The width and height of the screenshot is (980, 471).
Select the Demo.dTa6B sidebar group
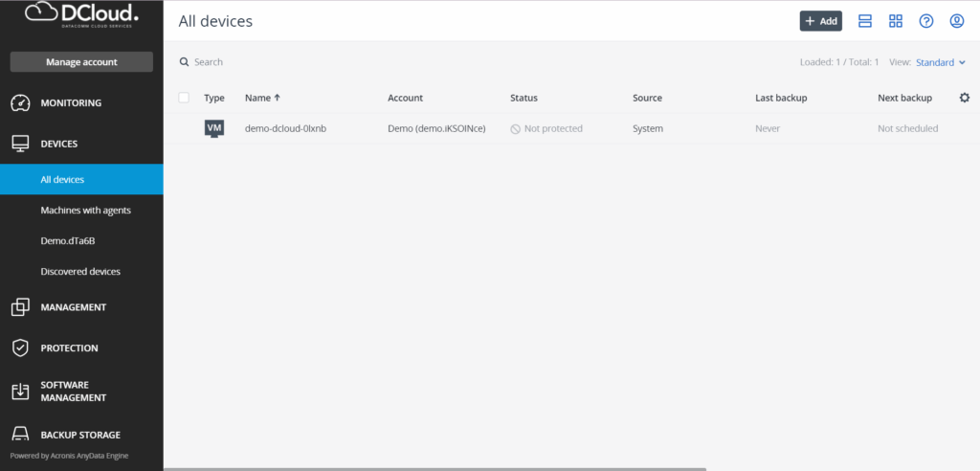[x=68, y=240]
